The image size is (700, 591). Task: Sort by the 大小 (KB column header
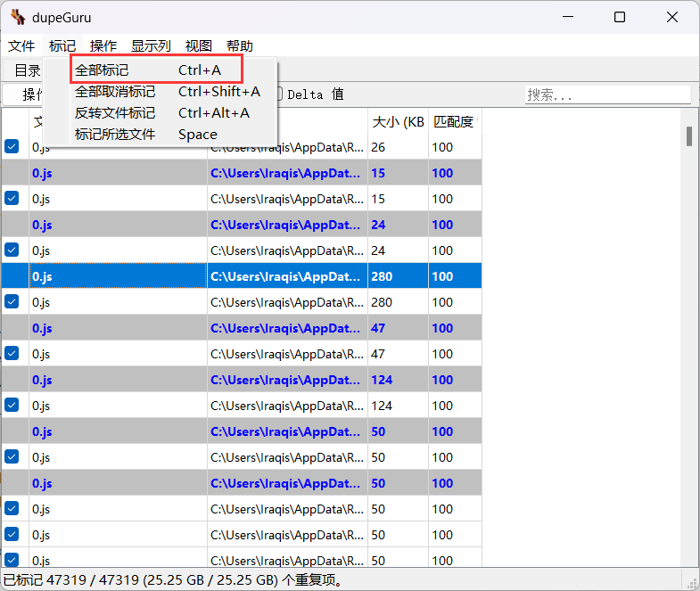(398, 121)
